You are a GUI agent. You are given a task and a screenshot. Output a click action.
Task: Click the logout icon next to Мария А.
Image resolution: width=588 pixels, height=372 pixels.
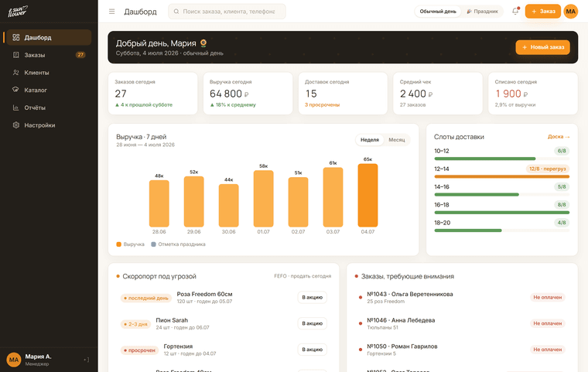pyautogui.click(x=86, y=360)
